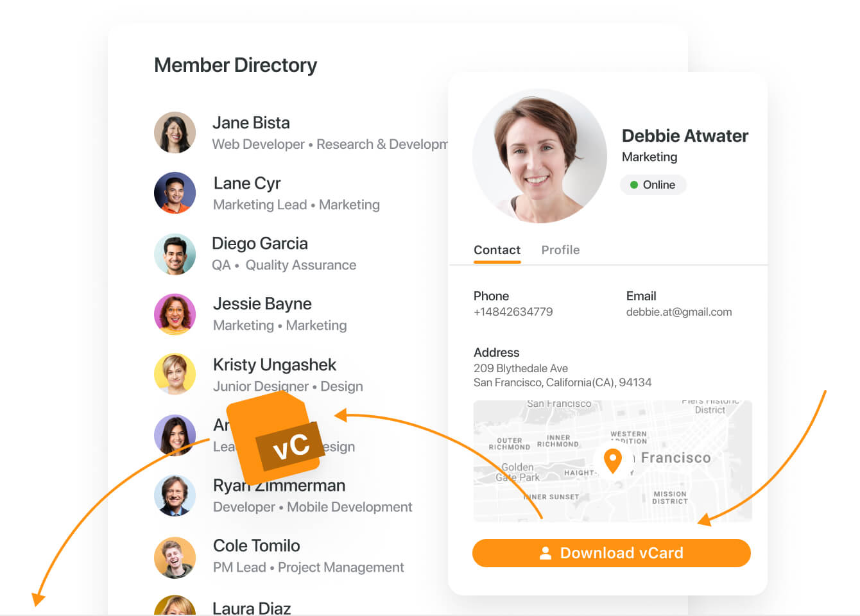Switch to the Profile tab
This screenshot has width=860, height=616.
click(560, 250)
